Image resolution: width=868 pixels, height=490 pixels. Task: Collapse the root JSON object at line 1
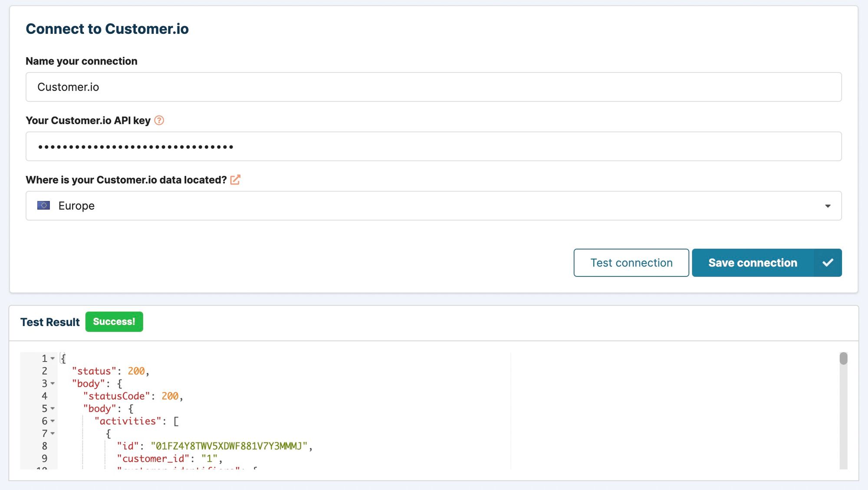[x=53, y=358]
